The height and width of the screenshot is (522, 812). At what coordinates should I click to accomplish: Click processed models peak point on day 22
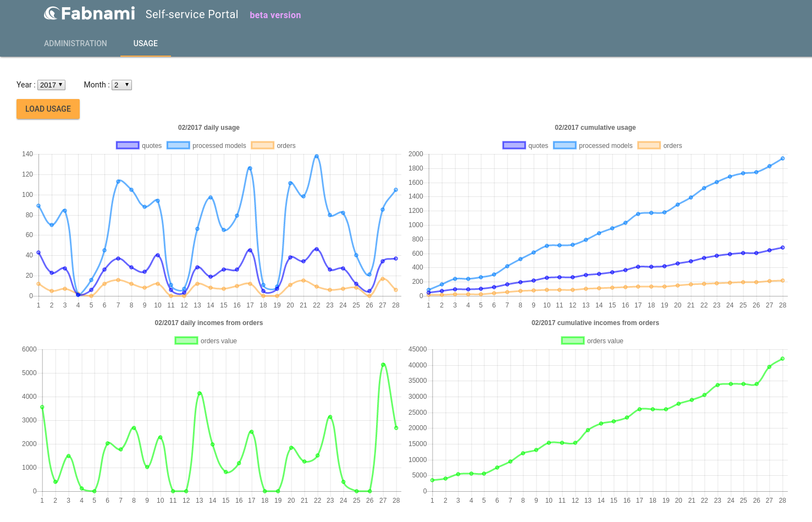(x=317, y=156)
